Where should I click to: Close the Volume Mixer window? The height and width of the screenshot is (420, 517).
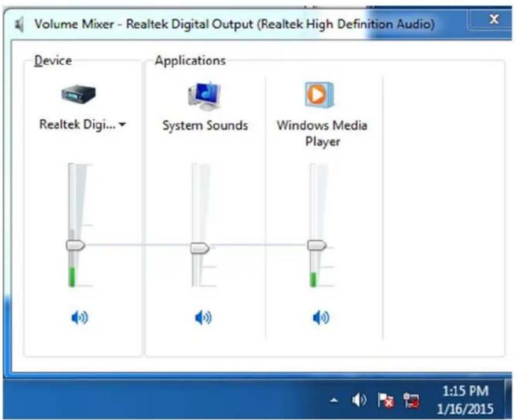coord(494,19)
